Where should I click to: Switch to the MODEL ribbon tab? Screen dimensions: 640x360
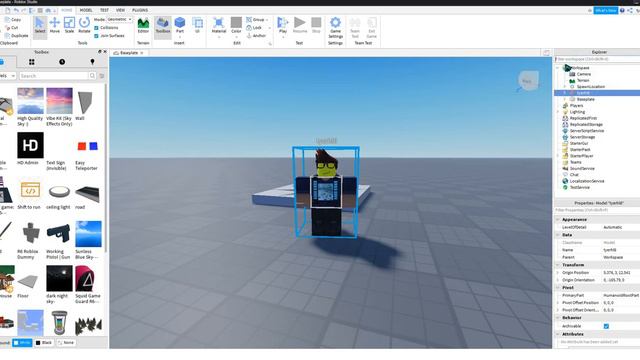86,10
